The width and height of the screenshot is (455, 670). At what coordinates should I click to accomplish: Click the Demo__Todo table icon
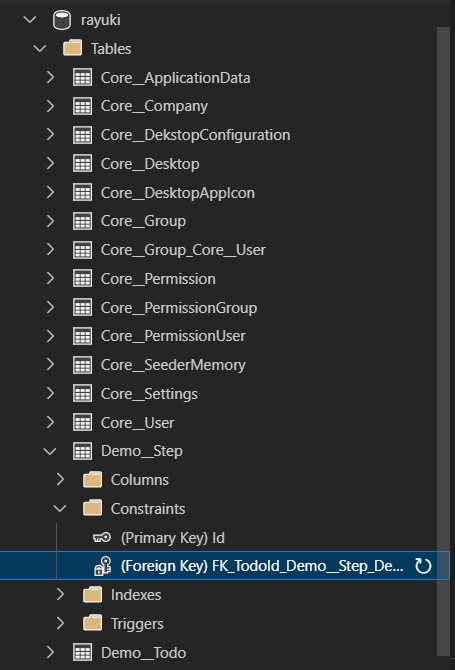click(82, 653)
